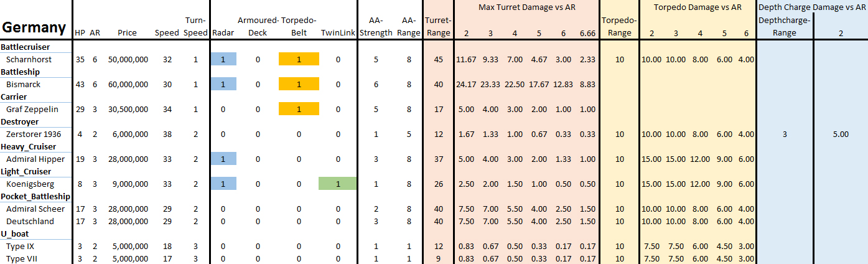Select the Pocket_Battleship category heading
The height and width of the screenshot is (264, 868).
click(x=35, y=197)
